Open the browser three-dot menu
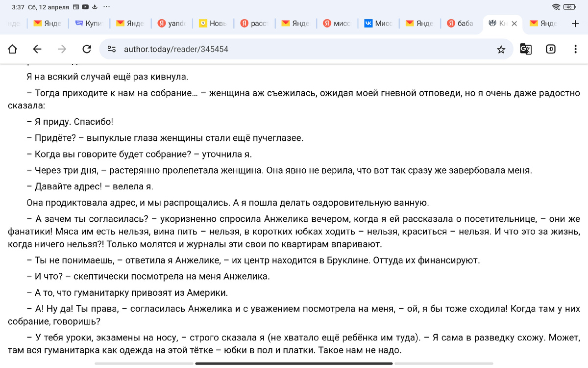Image resolution: width=588 pixels, height=368 pixels. (x=575, y=49)
